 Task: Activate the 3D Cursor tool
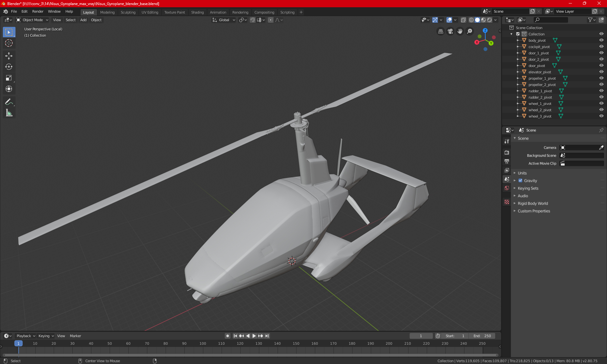click(x=9, y=43)
